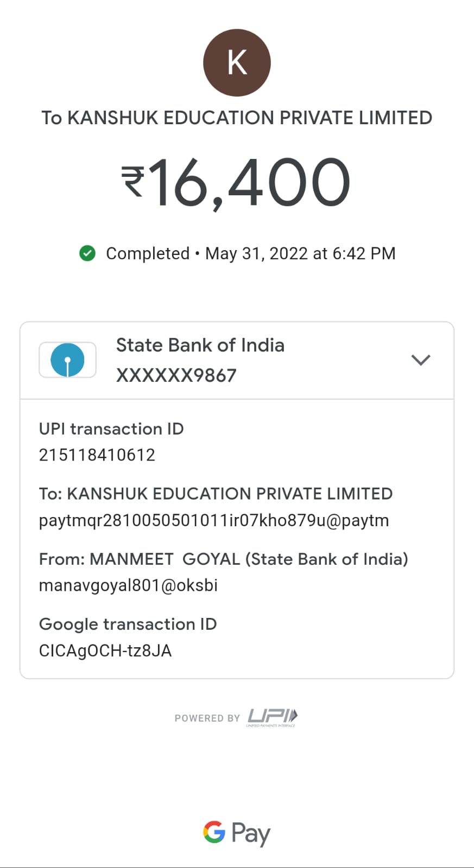The width and height of the screenshot is (474, 868).
Task: Select the Google transaction ID value
Action: coord(105,650)
